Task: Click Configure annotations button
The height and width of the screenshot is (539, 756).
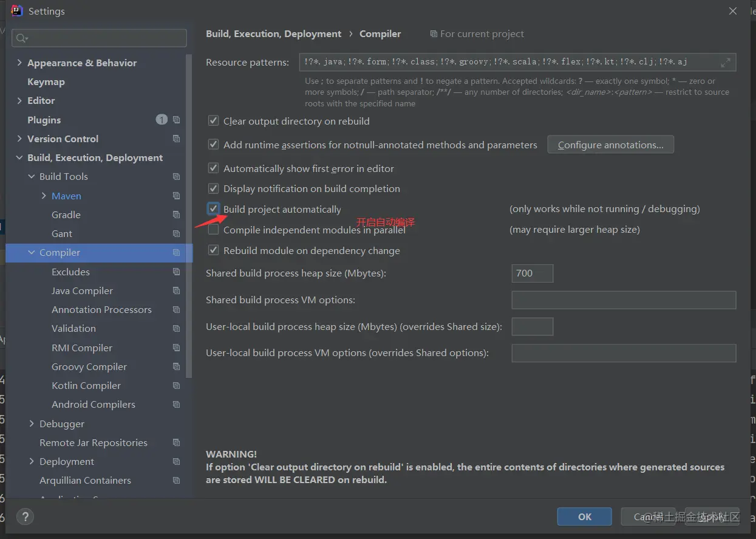Action: click(611, 145)
